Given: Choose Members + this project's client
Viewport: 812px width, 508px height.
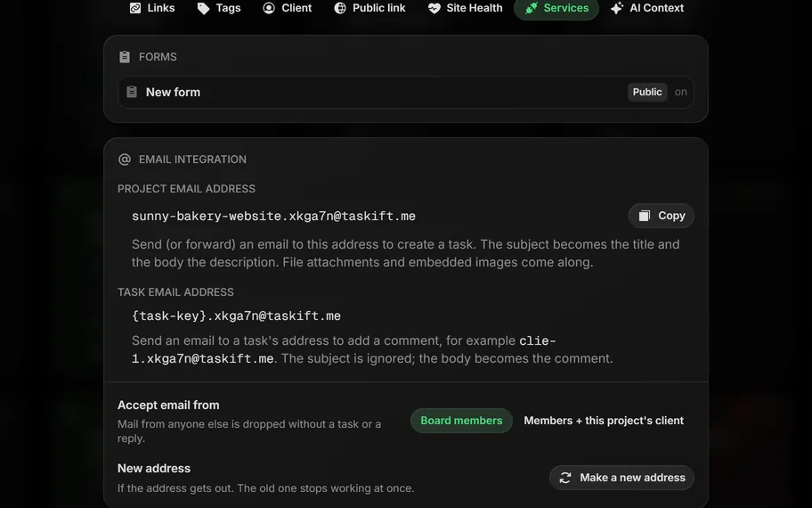Looking at the screenshot, I should 604,421.
